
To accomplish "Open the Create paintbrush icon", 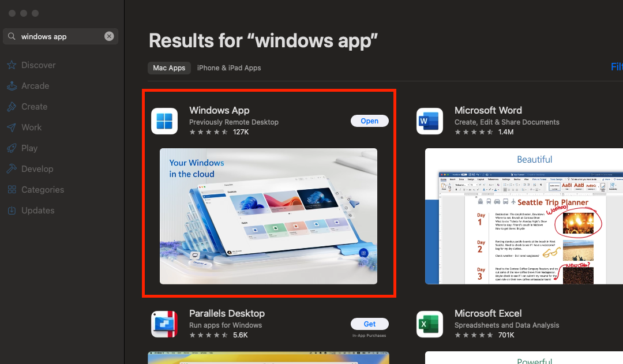I will 12,107.
